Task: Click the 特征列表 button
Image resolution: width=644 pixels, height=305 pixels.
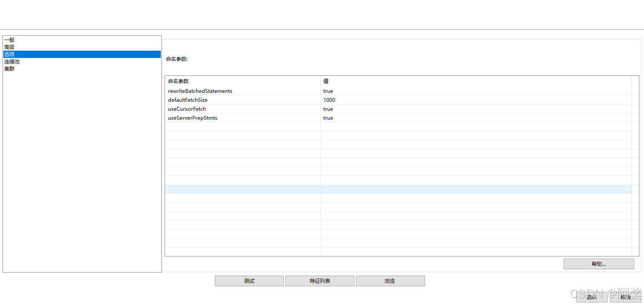Action: click(x=320, y=281)
